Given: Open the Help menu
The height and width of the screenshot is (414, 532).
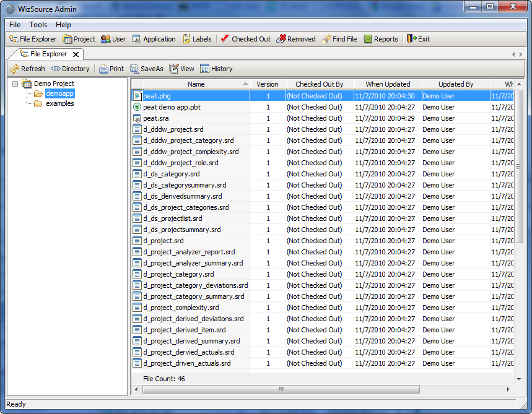Looking at the screenshot, I should pos(63,25).
